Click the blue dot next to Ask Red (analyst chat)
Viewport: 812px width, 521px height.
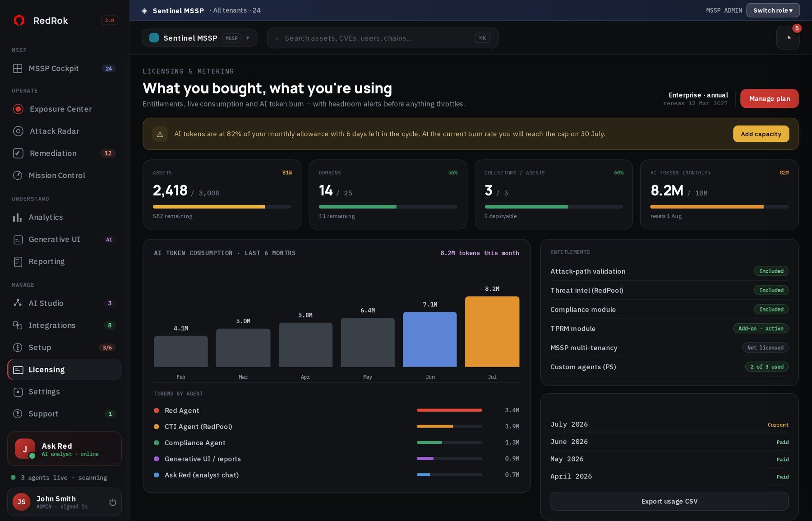coord(157,475)
